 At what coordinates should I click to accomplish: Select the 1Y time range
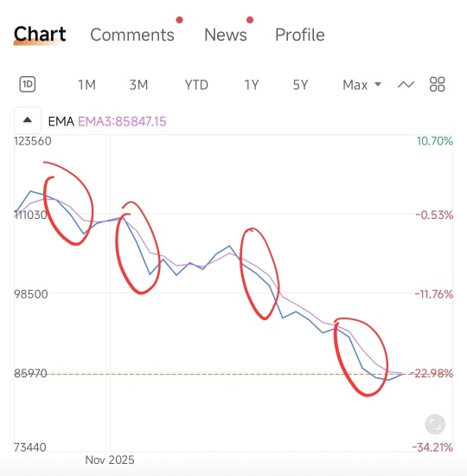pos(252,85)
